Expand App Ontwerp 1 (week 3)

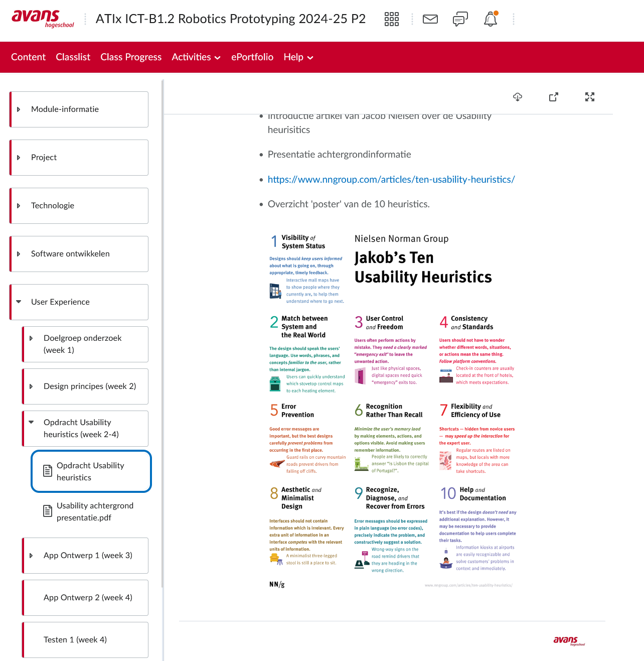[31, 556]
